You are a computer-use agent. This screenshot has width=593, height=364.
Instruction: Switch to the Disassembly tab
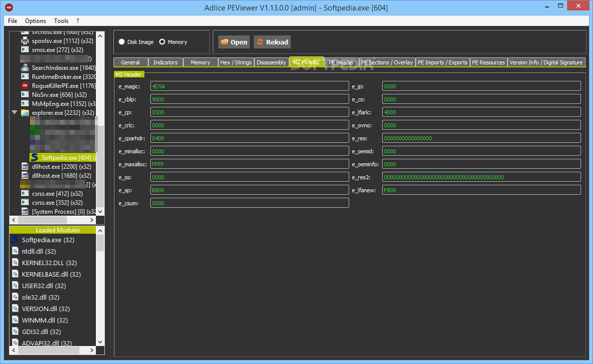pyautogui.click(x=271, y=62)
